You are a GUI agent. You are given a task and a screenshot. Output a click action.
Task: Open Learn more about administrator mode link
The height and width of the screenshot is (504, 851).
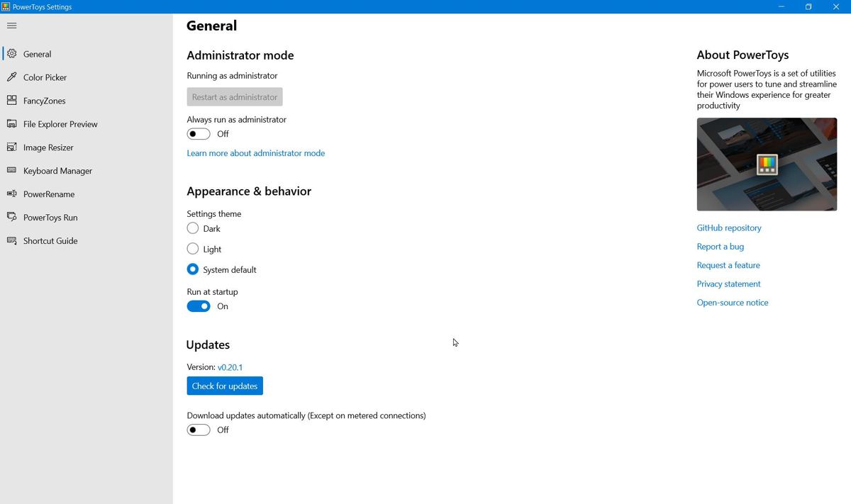[256, 153]
